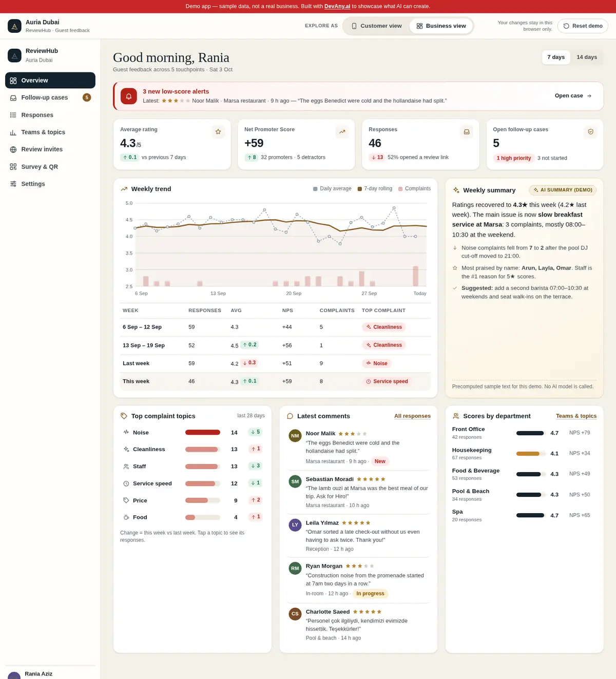The width and height of the screenshot is (616, 679).
Task: Click the red bell alert icon
Action: pyautogui.click(x=128, y=96)
